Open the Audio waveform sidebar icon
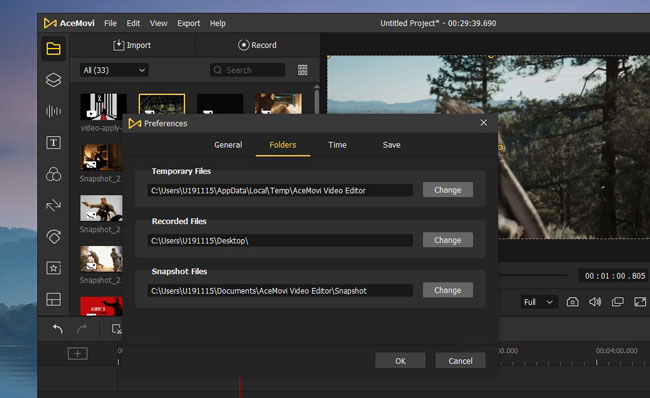 [x=53, y=111]
